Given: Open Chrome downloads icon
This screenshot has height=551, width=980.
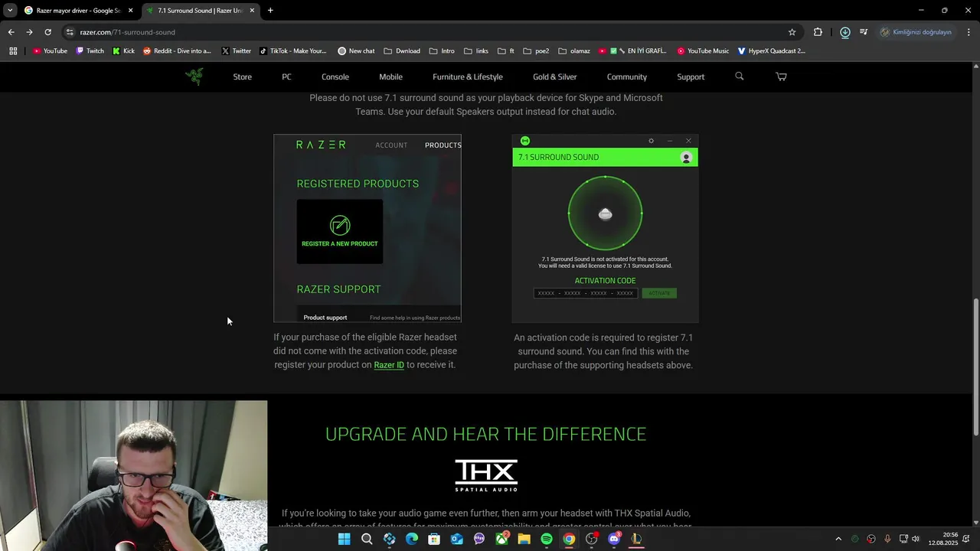Looking at the screenshot, I should pos(844,32).
